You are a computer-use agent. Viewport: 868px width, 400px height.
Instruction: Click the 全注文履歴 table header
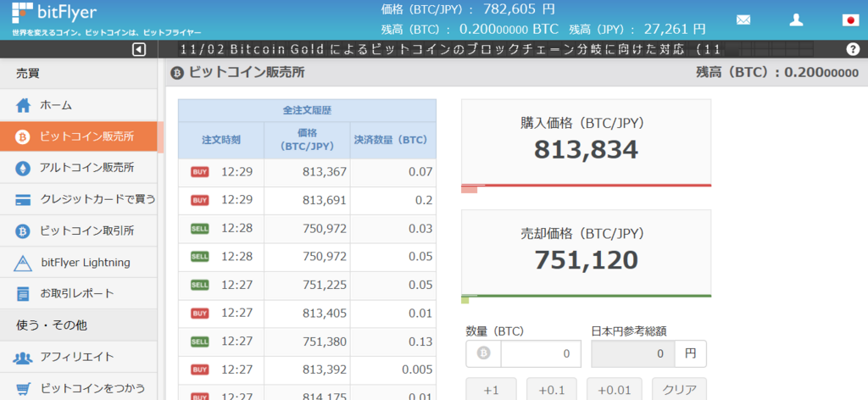click(x=307, y=110)
